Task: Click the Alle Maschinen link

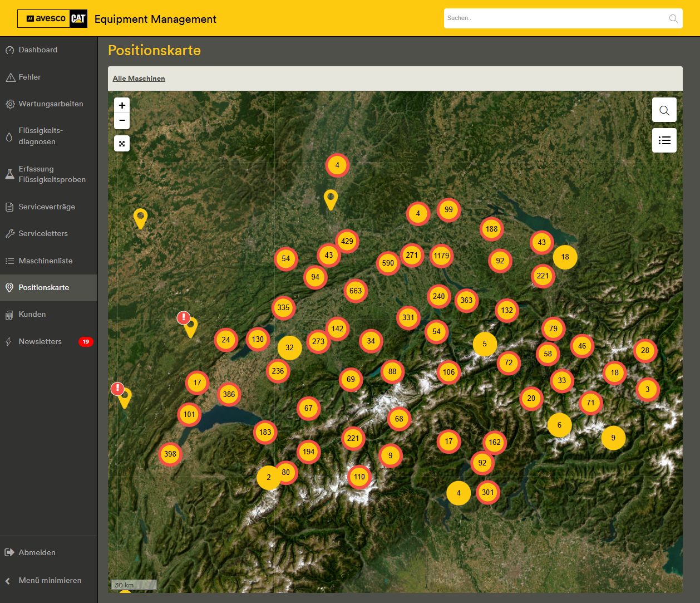Action: (x=139, y=79)
